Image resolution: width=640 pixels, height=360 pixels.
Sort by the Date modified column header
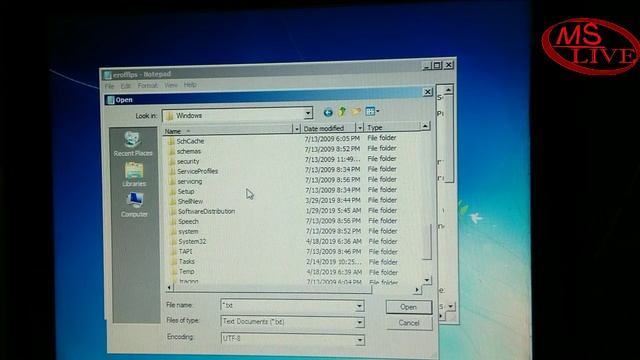tap(328, 128)
